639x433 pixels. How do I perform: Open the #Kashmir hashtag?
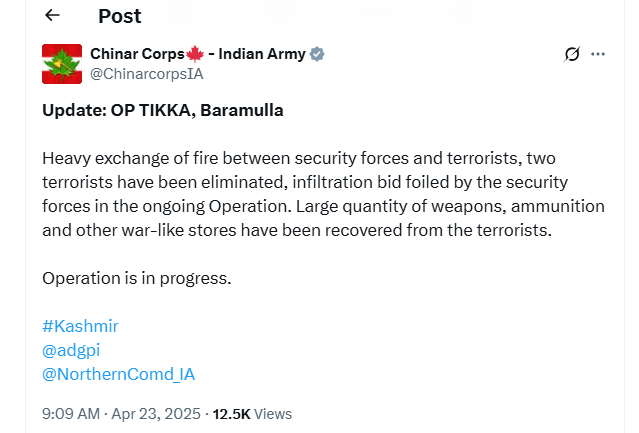coord(80,326)
